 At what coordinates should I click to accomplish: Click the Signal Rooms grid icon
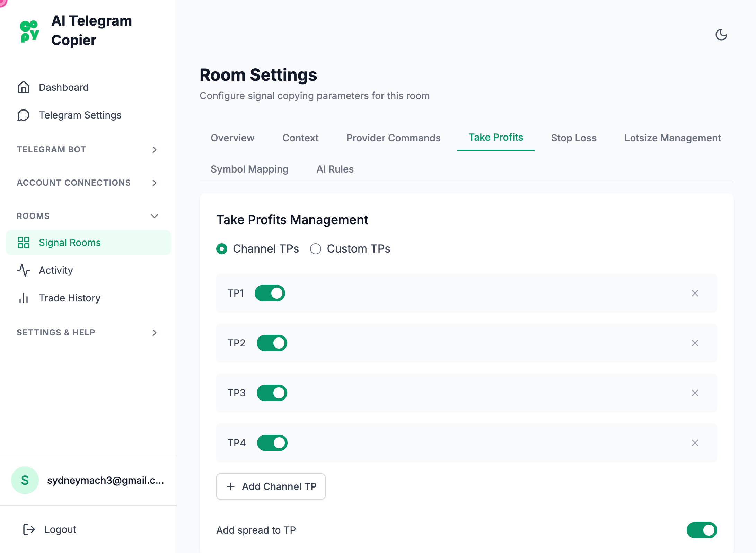point(24,243)
